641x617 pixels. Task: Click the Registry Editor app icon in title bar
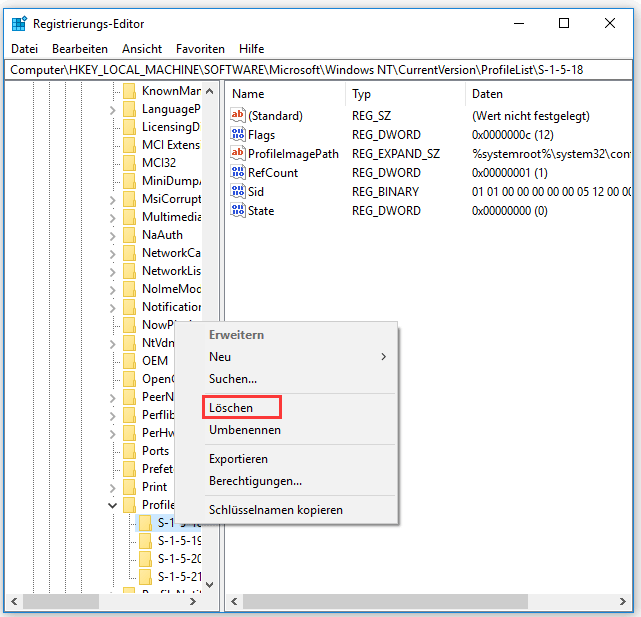19,23
